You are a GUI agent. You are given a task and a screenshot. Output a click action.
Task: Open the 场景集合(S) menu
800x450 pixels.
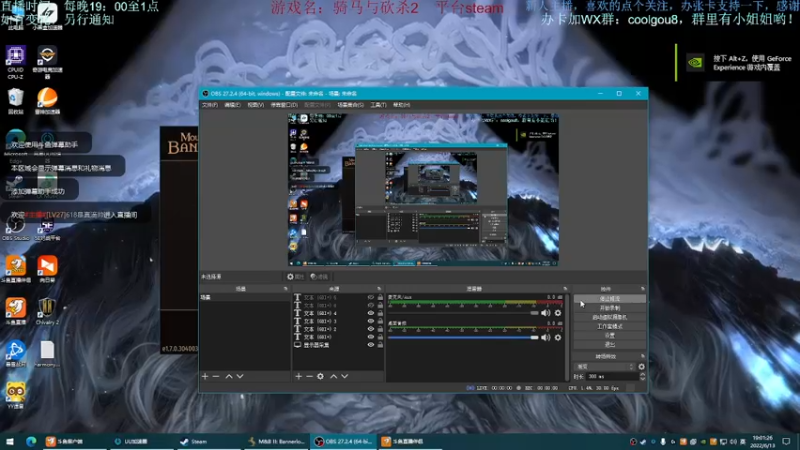click(x=351, y=105)
